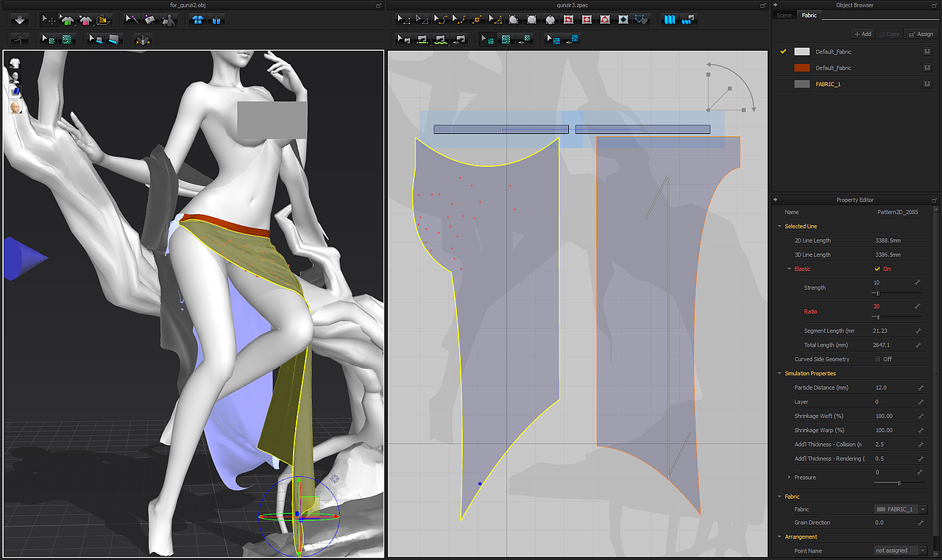This screenshot has width=942, height=560.
Task: Select the Edit Sewing tool
Action: [403, 39]
